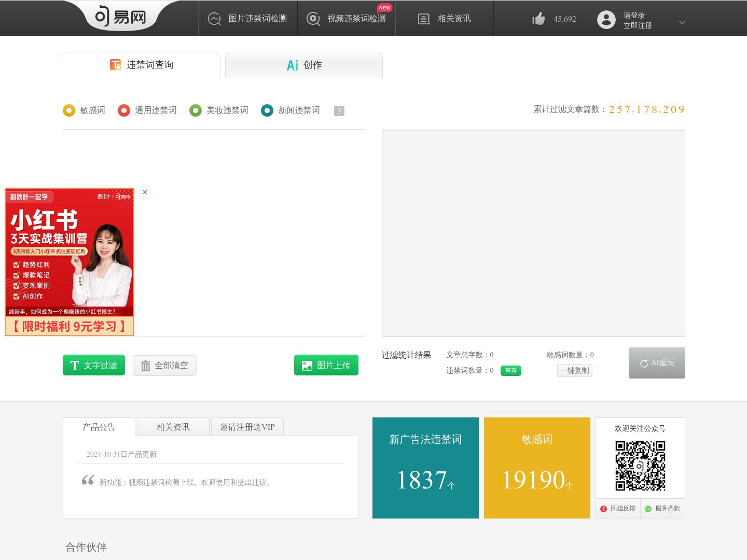747x560 pixels.
Task: Click the image detection icon in the navbar
Action: (x=214, y=19)
